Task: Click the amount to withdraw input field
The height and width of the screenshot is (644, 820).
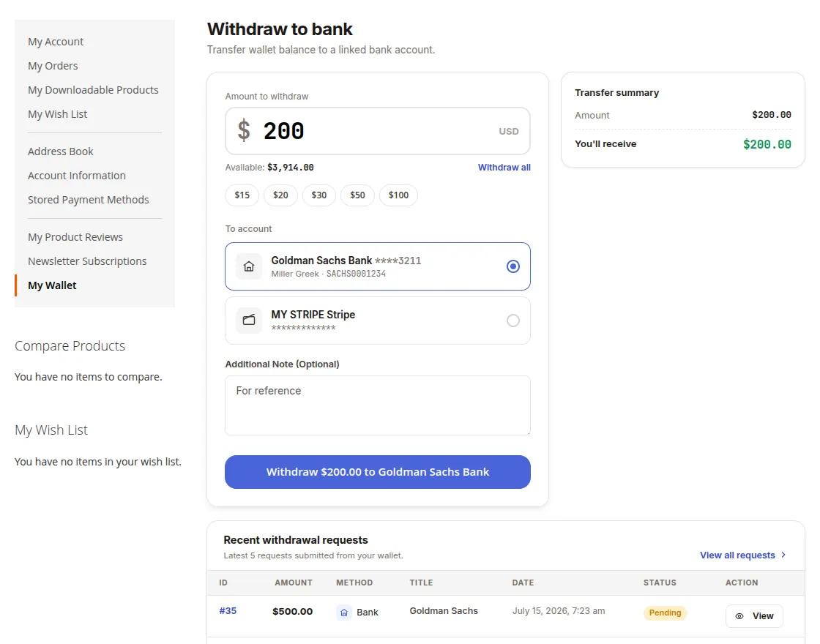Action: click(378, 131)
